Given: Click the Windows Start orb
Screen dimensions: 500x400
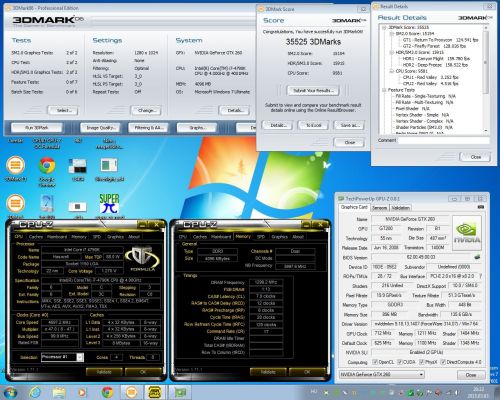Looking at the screenshot, I should tap(10, 392).
